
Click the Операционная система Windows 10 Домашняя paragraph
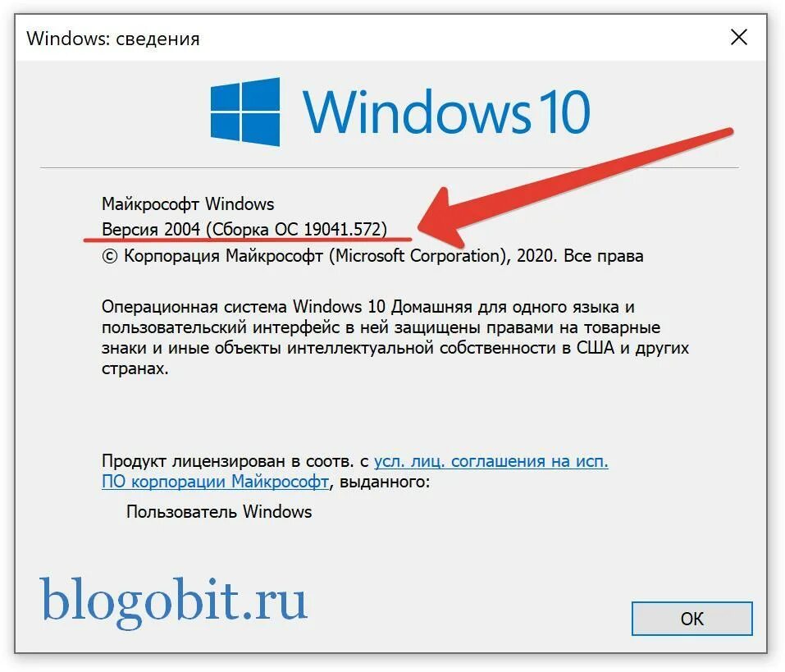[x=395, y=337]
